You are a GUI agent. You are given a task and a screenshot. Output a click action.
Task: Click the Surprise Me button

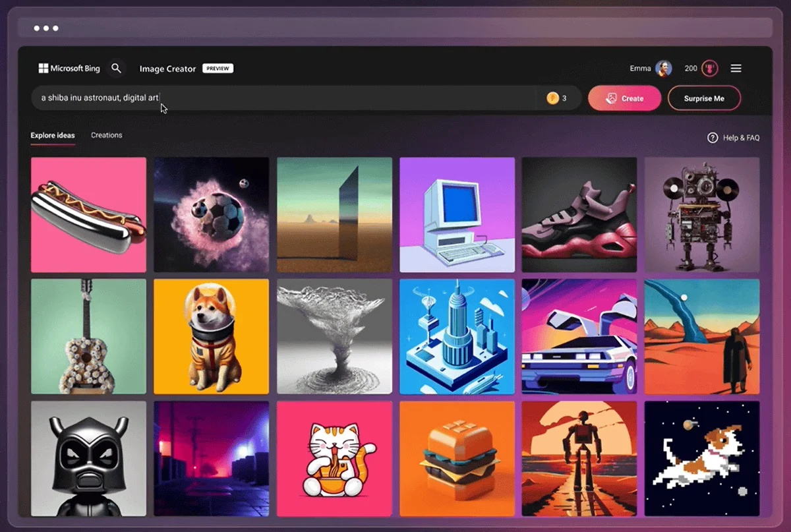point(704,98)
